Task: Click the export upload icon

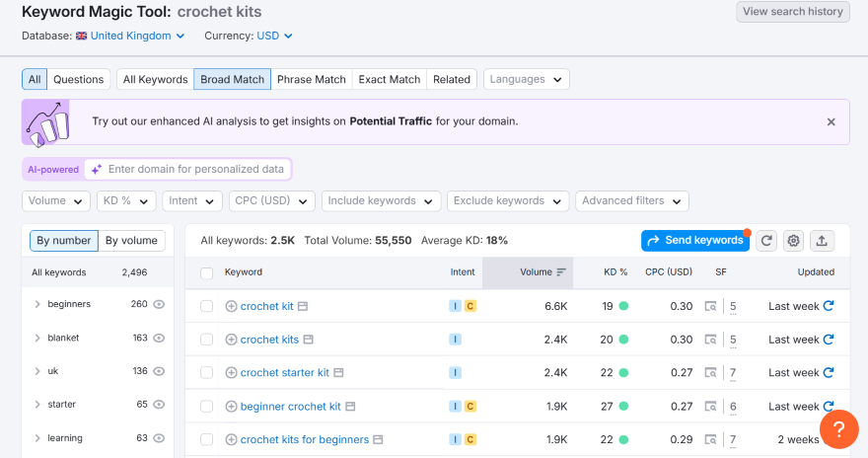Action: coord(822,241)
